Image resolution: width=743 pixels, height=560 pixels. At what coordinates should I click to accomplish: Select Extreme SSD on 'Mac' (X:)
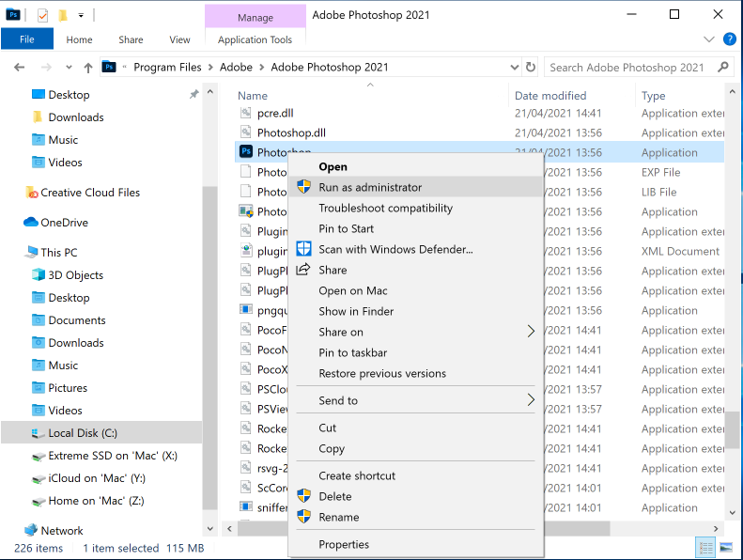click(x=113, y=455)
